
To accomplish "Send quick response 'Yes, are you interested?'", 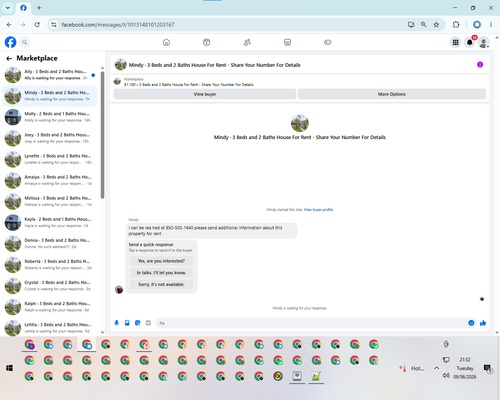I will pyautogui.click(x=161, y=261).
